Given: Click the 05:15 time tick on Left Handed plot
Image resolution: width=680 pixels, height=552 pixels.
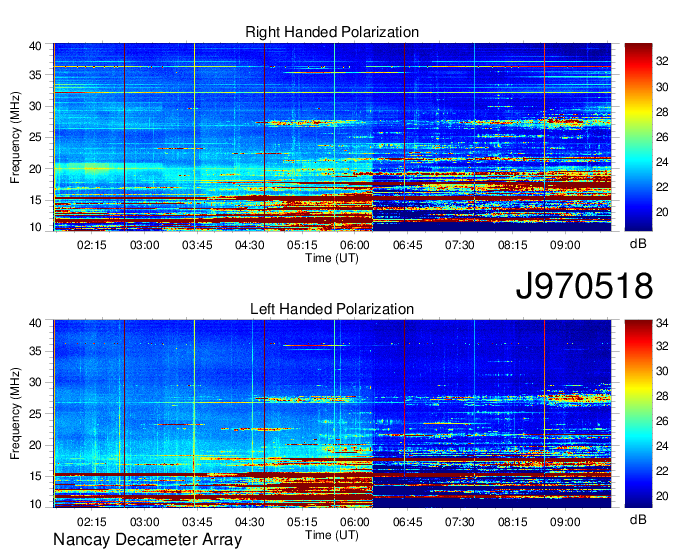Looking at the screenshot, I should 302,522.
